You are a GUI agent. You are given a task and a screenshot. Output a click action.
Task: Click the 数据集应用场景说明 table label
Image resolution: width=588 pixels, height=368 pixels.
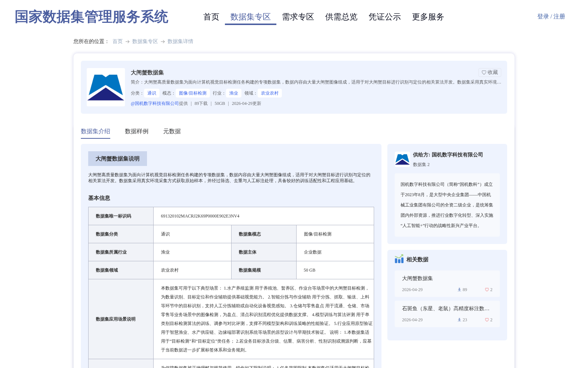[x=116, y=319]
